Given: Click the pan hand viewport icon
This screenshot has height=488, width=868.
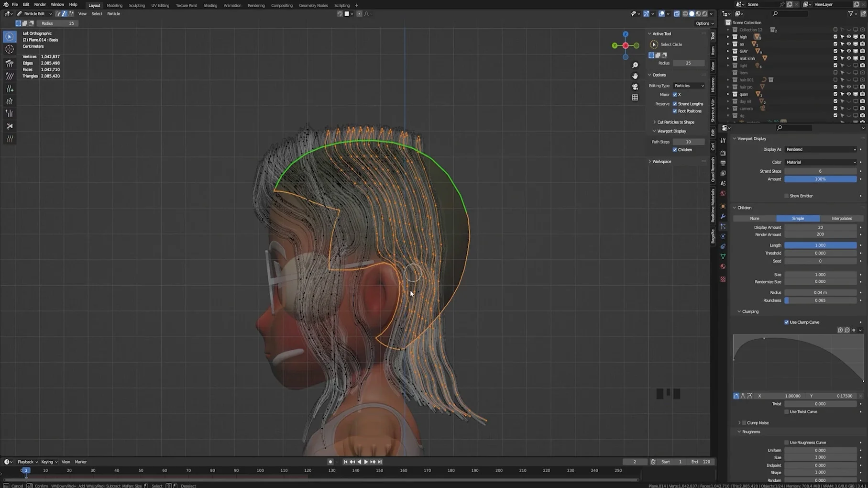Looking at the screenshot, I should (x=635, y=76).
